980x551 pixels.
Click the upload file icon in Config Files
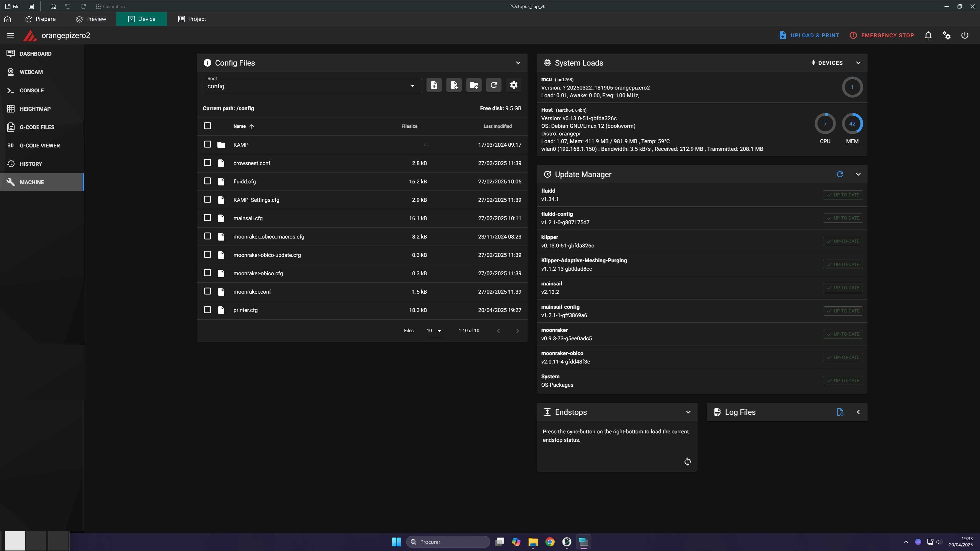click(434, 85)
